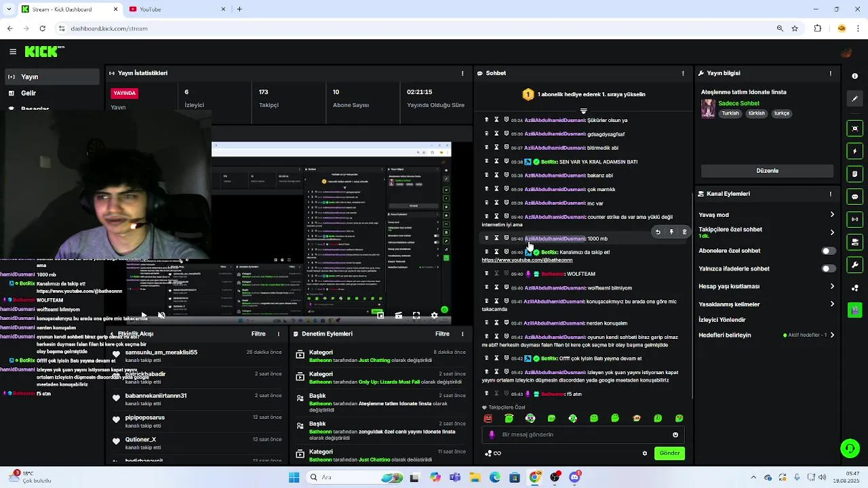Open follower samsunlu_am_meraklisi55 in activity feed
This screenshot has height=488, width=868.
coord(161,352)
